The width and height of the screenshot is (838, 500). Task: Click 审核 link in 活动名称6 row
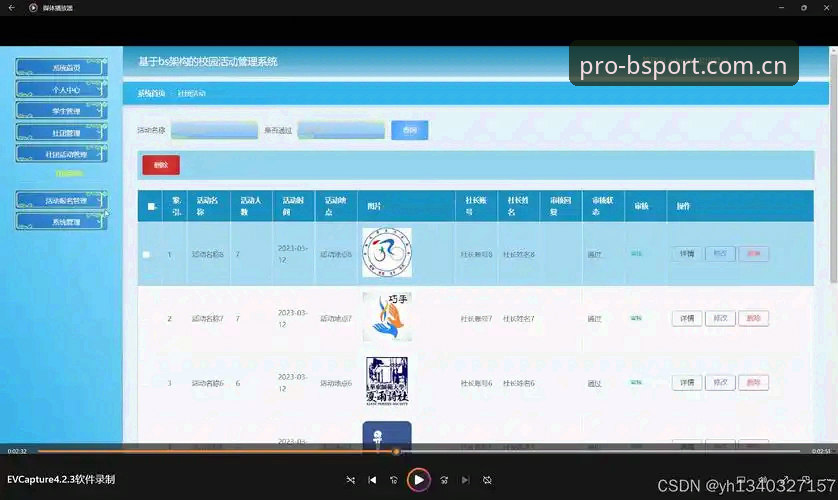636,382
